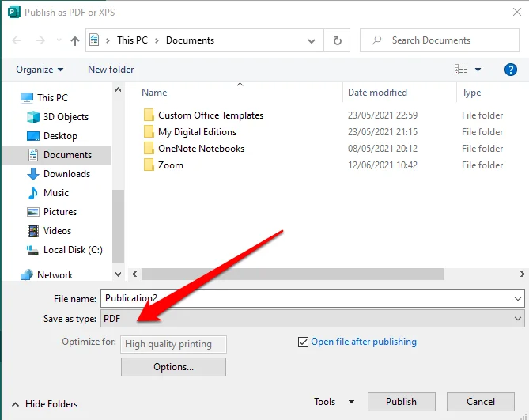Click the Local Disk (C:) drive icon
The height and width of the screenshot is (420, 529).
(32, 250)
